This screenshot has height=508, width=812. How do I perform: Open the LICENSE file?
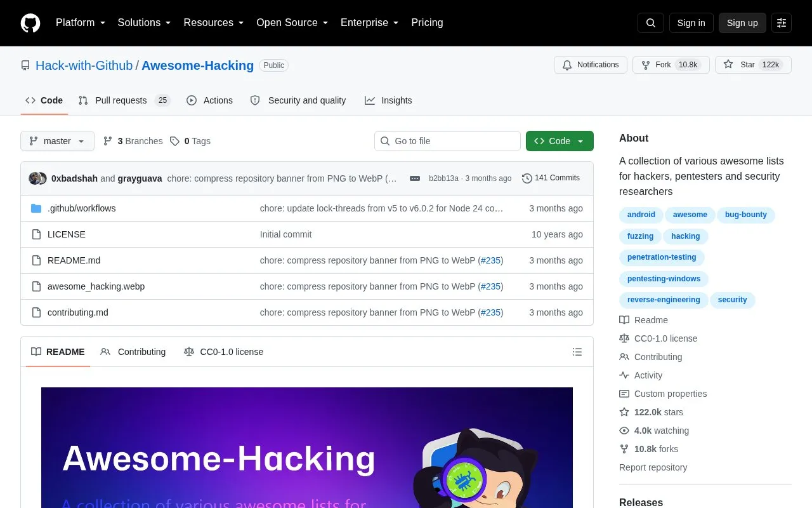(x=67, y=234)
